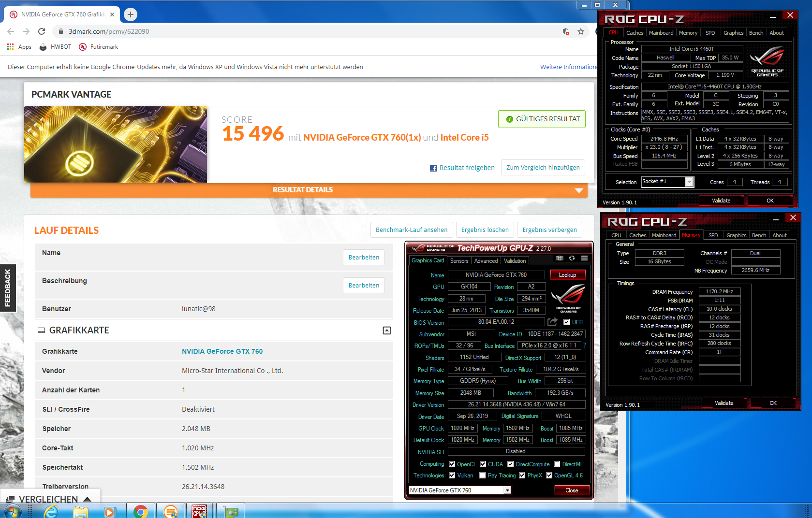Switch to the Advanced tab in GPU-Z
Image resolution: width=812 pixels, height=518 pixels.
pos(486,261)
